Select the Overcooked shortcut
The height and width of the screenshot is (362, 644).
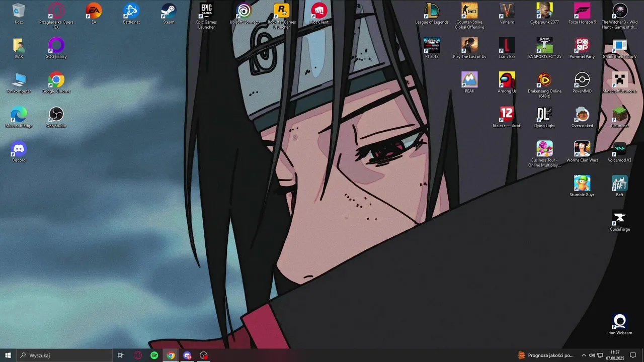582,118
